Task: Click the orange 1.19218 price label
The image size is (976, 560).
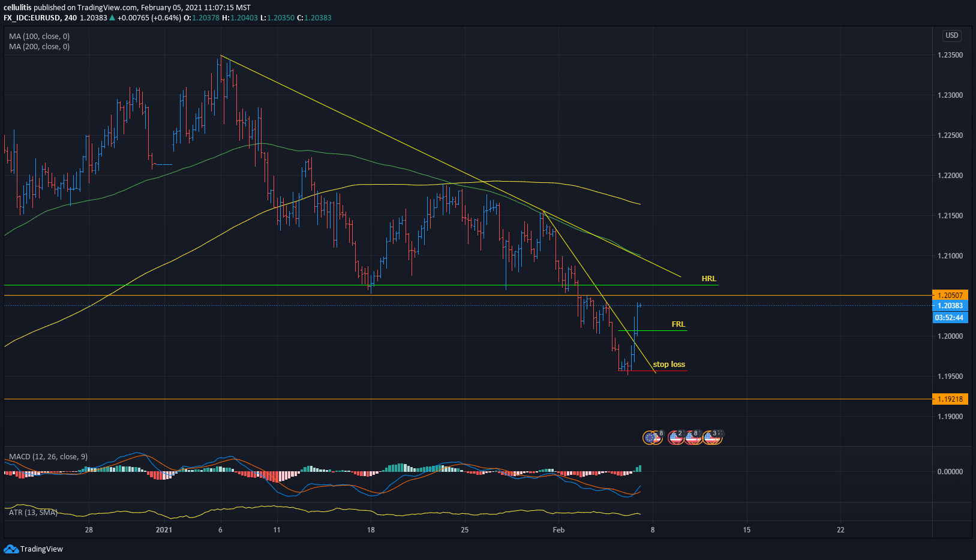Action: [x=950, y=399]
